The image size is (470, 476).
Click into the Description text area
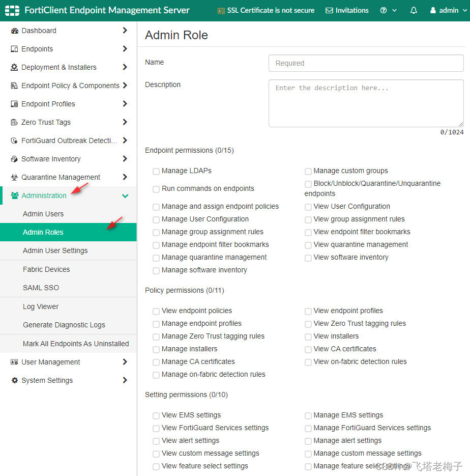tap(366, 103)
